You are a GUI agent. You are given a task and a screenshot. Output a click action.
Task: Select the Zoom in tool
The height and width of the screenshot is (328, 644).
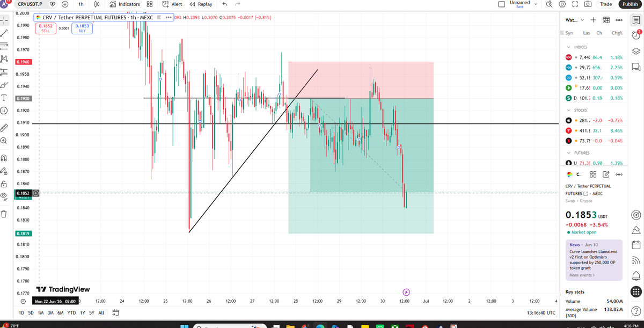tap(4, 141)
